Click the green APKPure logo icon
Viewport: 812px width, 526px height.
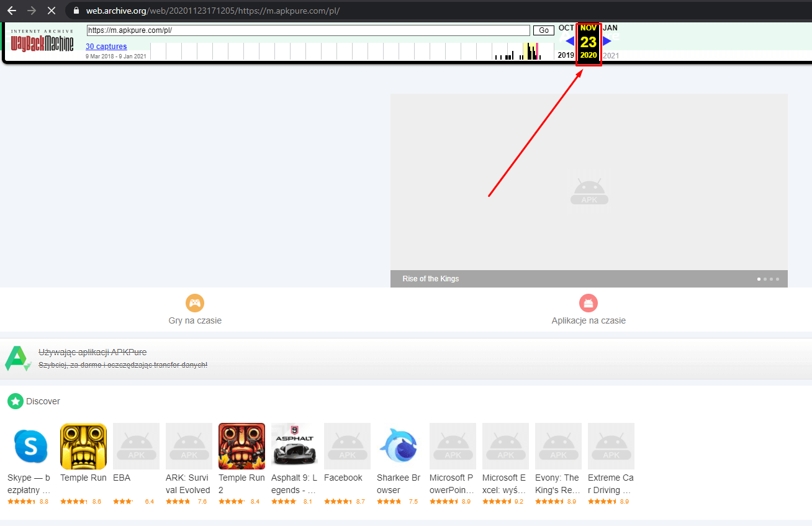click(17, 358)
